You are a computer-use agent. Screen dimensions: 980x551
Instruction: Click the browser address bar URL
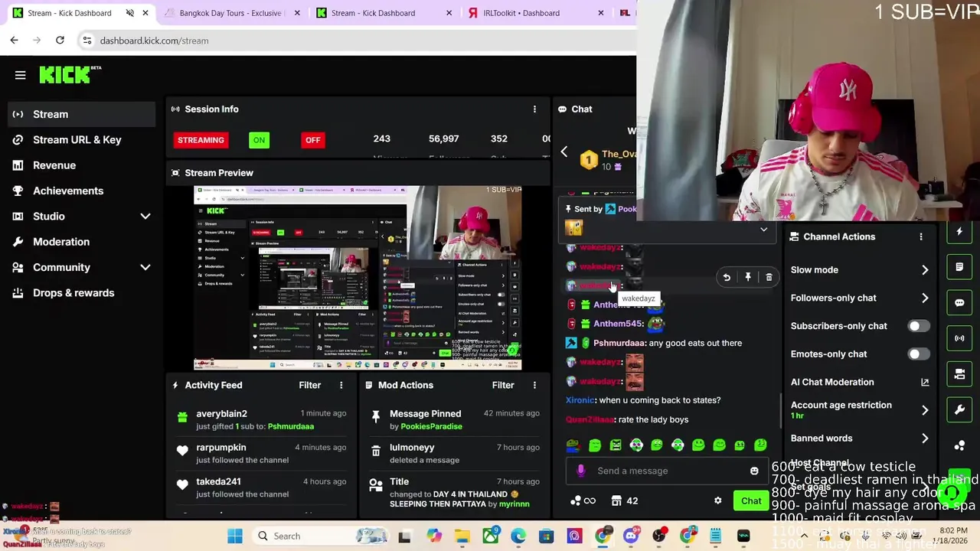154,41
